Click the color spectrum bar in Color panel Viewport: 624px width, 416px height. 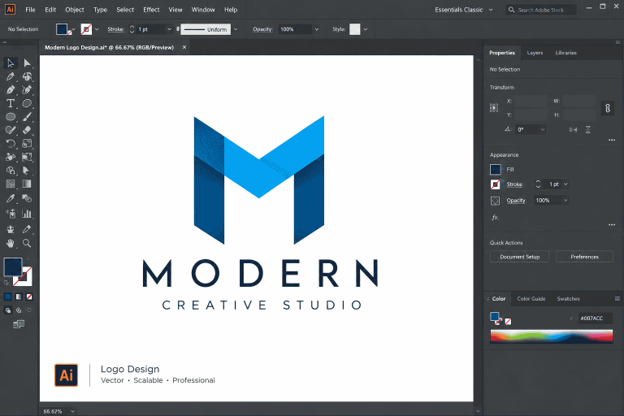point(552,336)
